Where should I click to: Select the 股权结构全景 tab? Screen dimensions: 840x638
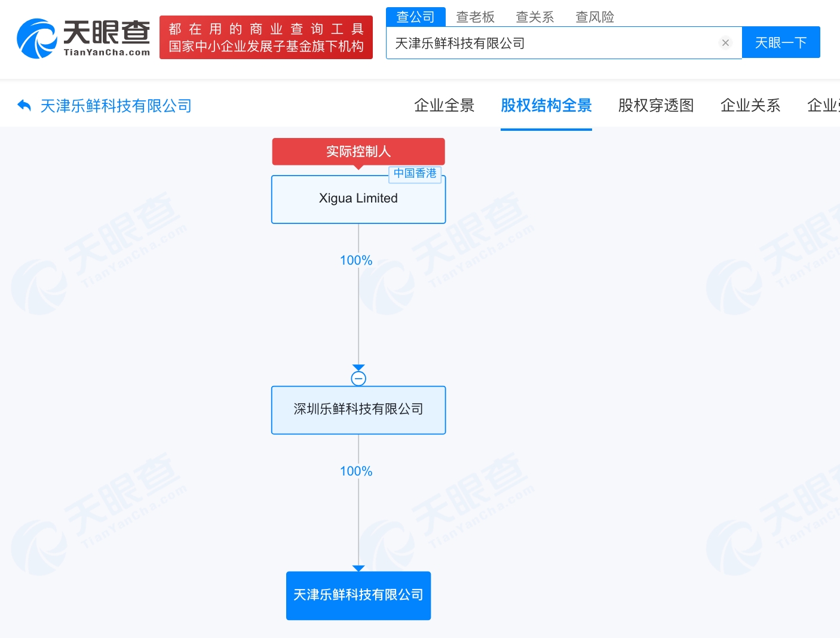point(546,105)
